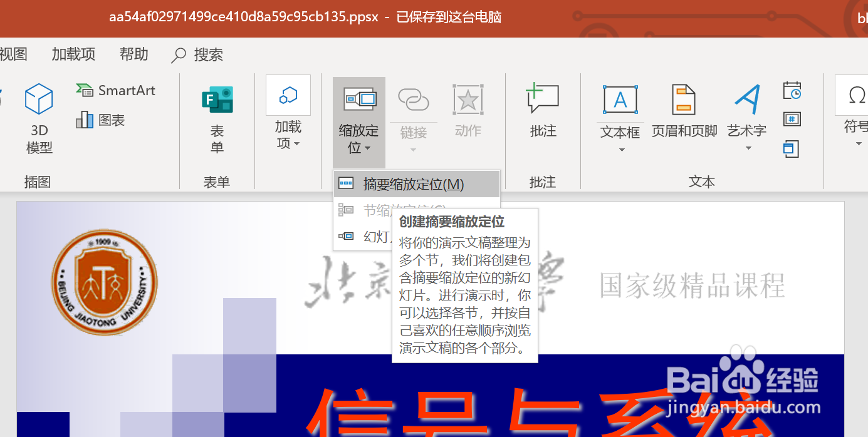Viewport: 868px width, 437px height.
Task: Select the 国家级精品课程 slide text
Action: [x=693, y=285]
